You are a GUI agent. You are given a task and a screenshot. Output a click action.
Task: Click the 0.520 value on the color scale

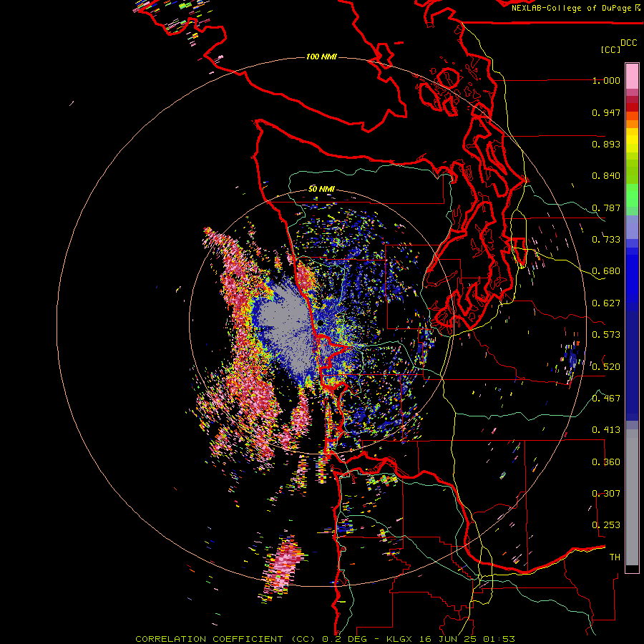[606, 367]
